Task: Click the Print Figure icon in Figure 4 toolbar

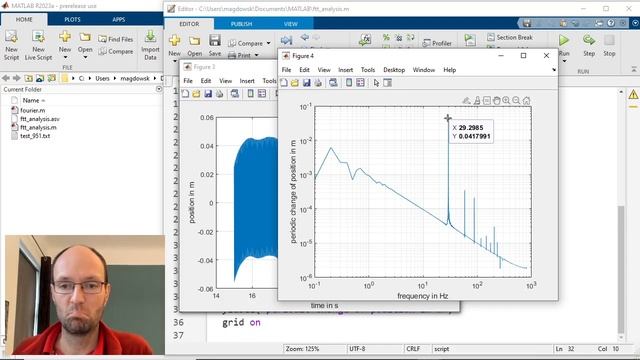Action: 318,83
